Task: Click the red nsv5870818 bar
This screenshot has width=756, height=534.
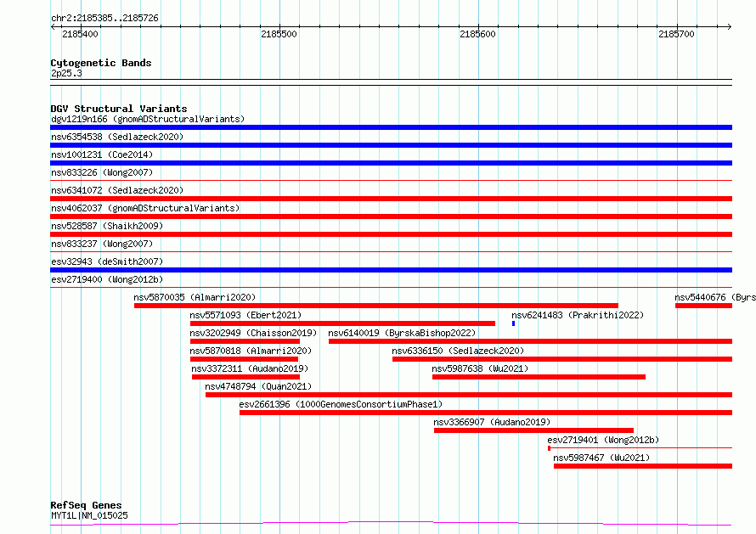Action: [244, 359]
